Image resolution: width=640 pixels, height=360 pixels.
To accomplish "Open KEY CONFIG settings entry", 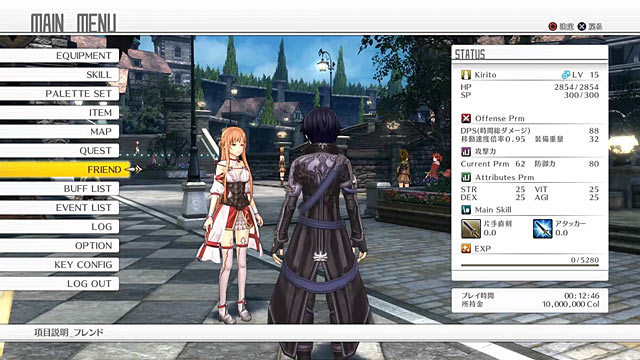I will pos(60,264).
